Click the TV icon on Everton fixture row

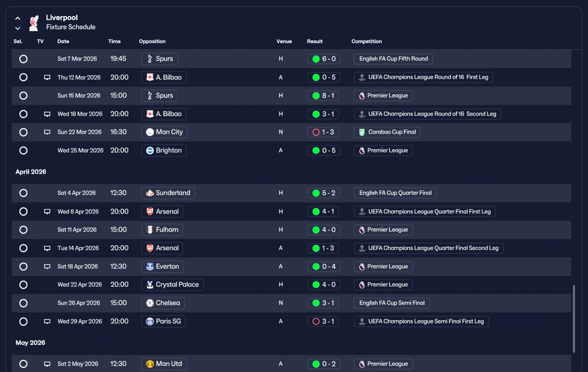(x=47, y=266)
